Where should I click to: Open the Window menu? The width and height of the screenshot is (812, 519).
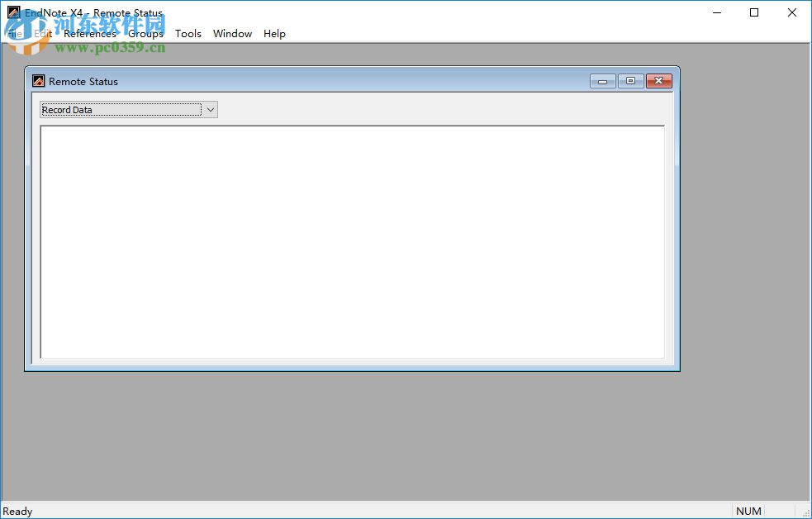tap(232, 34)
